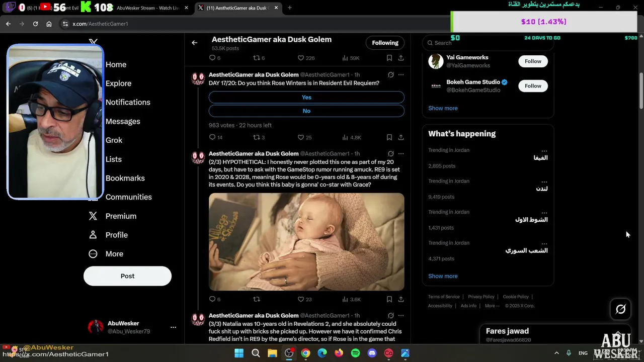
Task: Open the Cookie Policy footer link
Action: click(516, 297)
